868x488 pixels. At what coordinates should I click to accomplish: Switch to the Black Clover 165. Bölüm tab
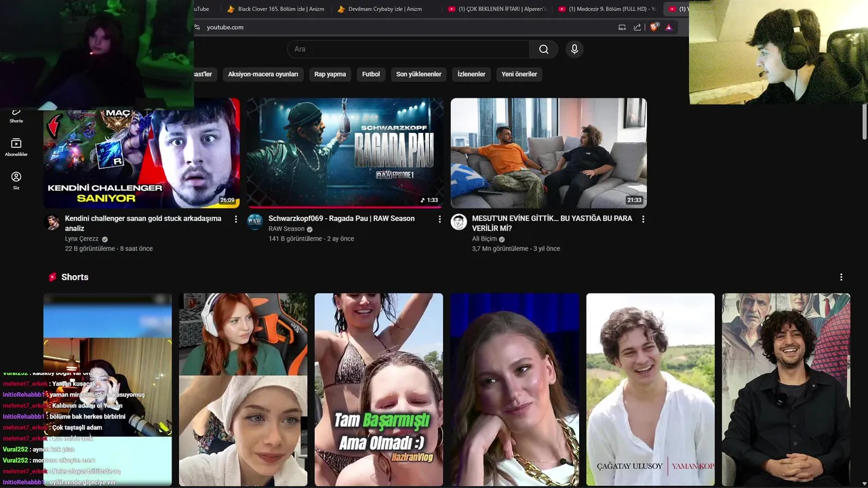click(x=275, y=9)
